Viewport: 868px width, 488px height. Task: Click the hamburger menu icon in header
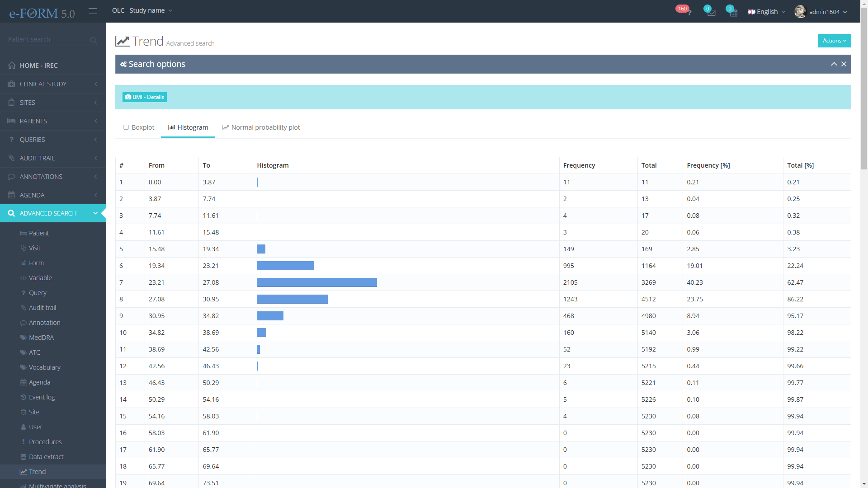(93, 11)
